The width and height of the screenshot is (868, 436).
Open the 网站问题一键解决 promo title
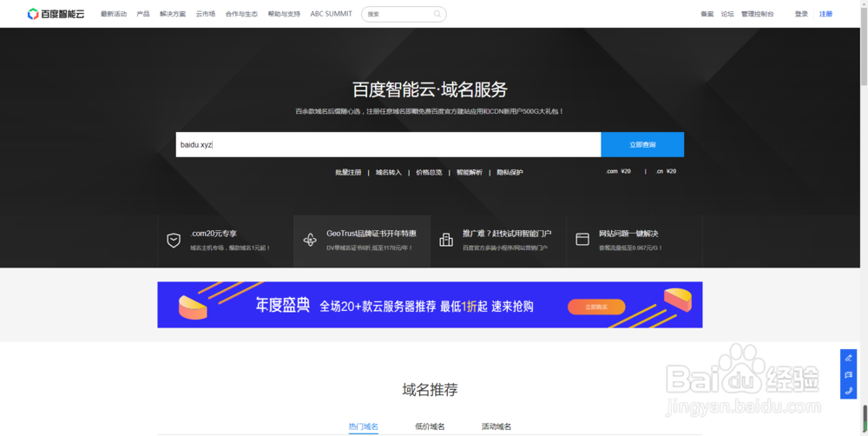pos(628,234)
